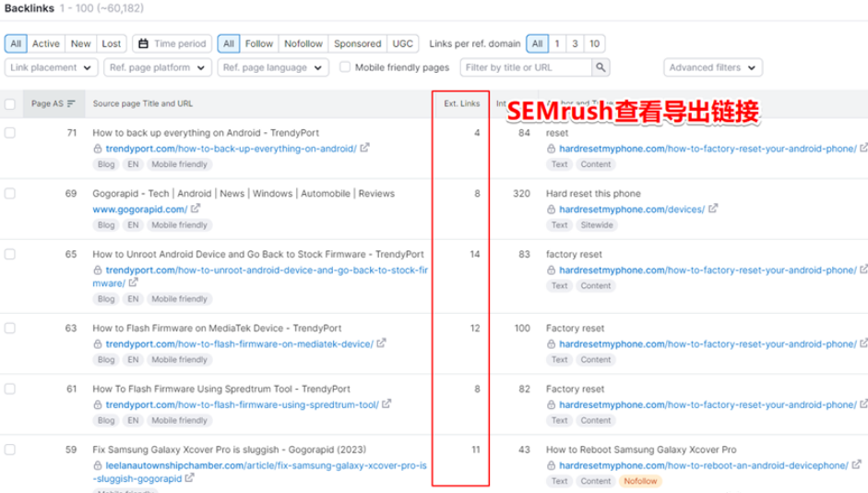Open www.gogorapid.com source link
Screen dimensions: 868x493
tap(140, 210)
